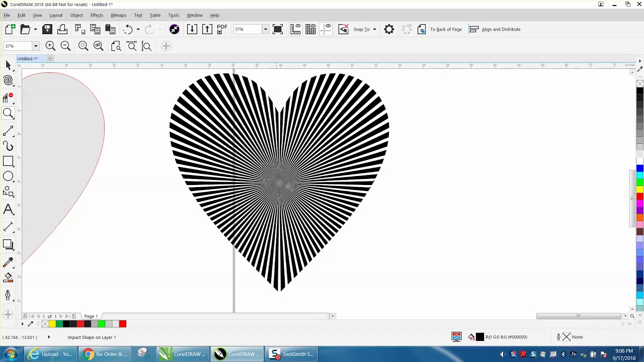644x362 pixels.
Task: Select the Artistic Media tool
Action: tap(8, 146)
